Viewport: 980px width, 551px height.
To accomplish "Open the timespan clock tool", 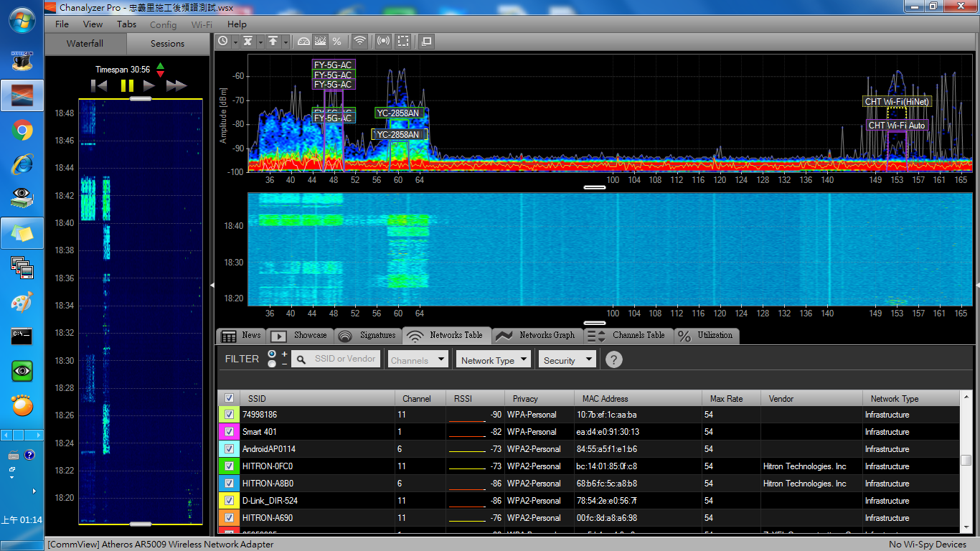I will click(x=224, y=42).
